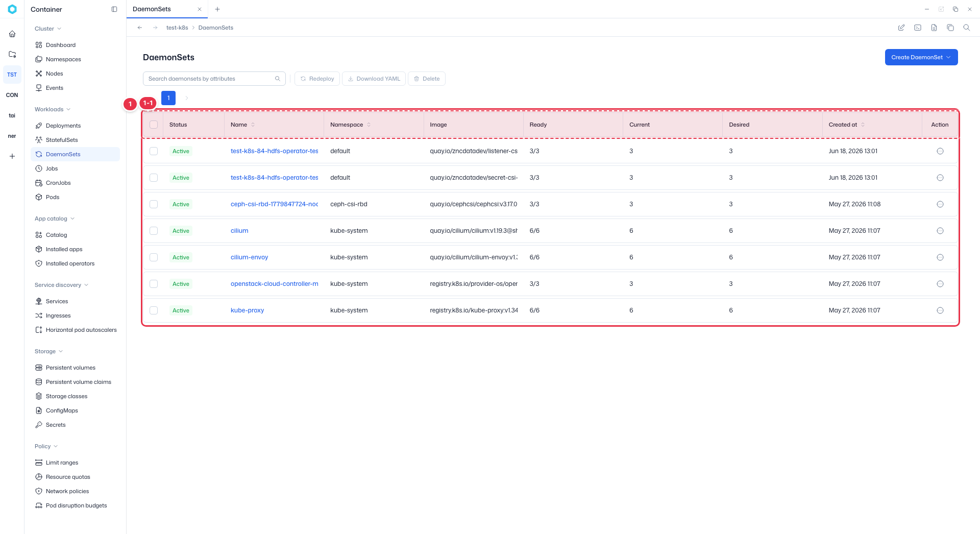Collapse the Service discovery section

62,285
